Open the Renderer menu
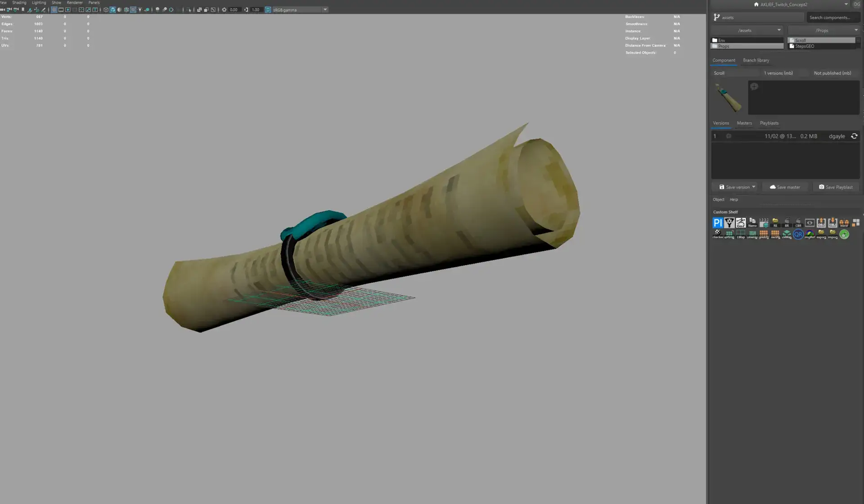The height and width of the screenshot is (504, 864). pos(75,3)
